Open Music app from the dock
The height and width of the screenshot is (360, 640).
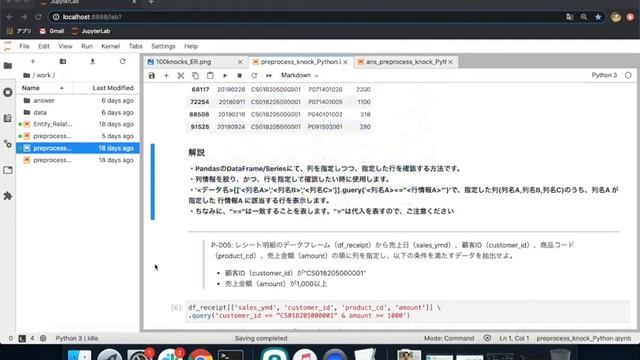[x=305, y=355]
